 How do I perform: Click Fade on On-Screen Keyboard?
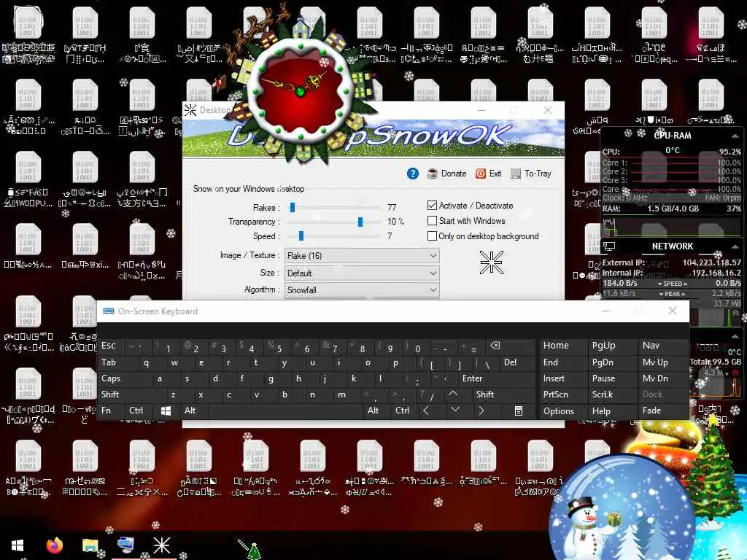point(662,411)
